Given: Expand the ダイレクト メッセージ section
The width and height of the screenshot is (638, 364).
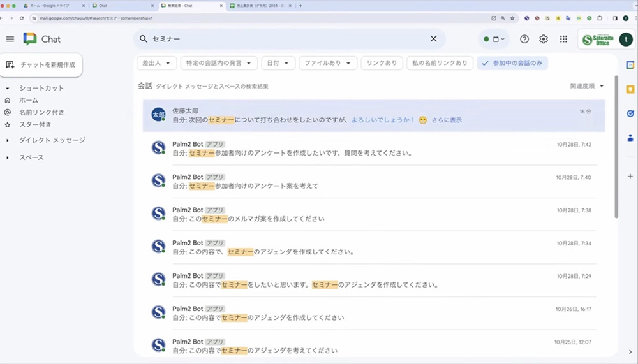Looking at the screenshot, I should click(x=7, y=140).
